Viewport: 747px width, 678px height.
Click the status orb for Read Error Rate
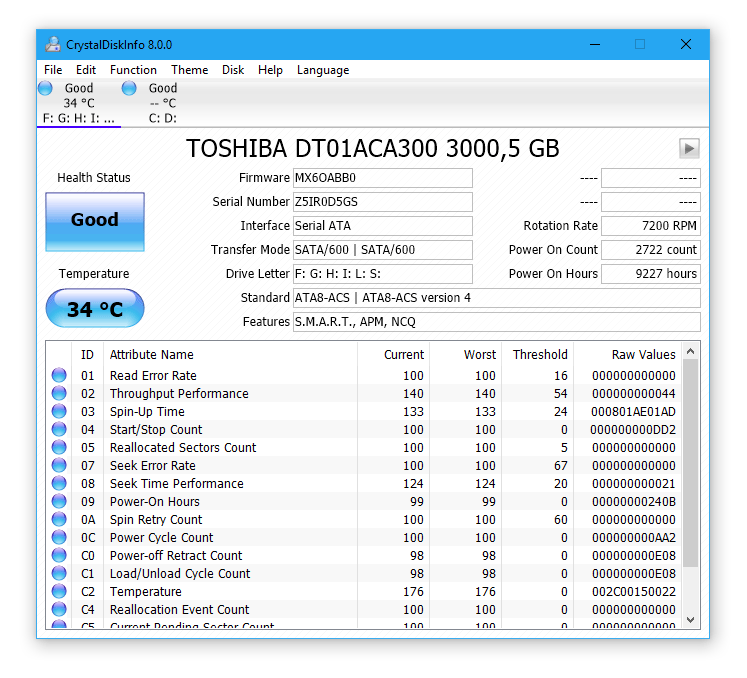pyautogui.click(x=59, y=375)
